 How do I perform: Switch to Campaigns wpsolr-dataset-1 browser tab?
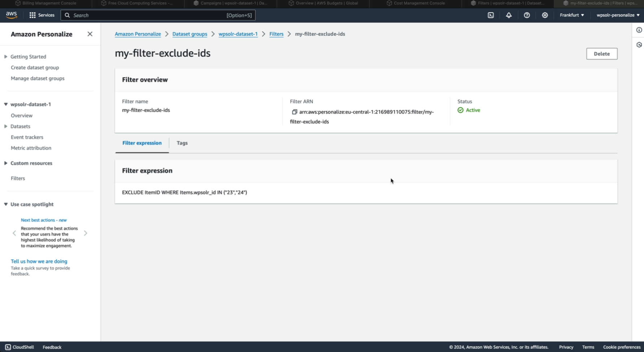pos(230,3)
